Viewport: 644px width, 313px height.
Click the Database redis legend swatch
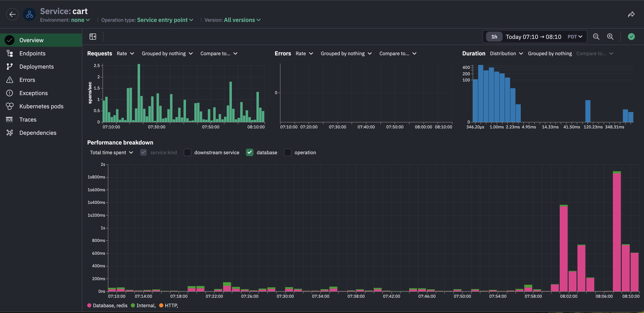point(89,306)
